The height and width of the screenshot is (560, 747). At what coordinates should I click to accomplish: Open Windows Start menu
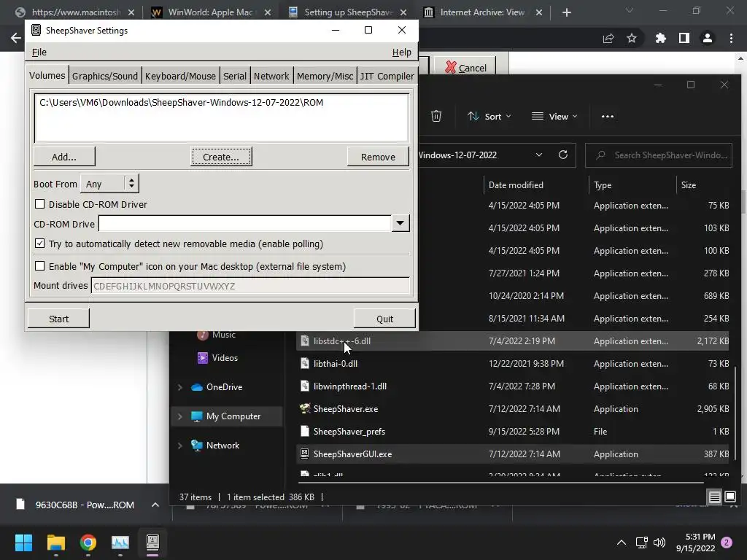point(23,542)
